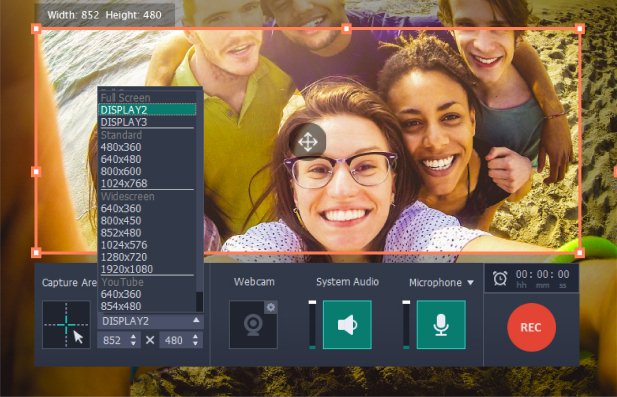Toggle microphone recording button

click(441, 325)
